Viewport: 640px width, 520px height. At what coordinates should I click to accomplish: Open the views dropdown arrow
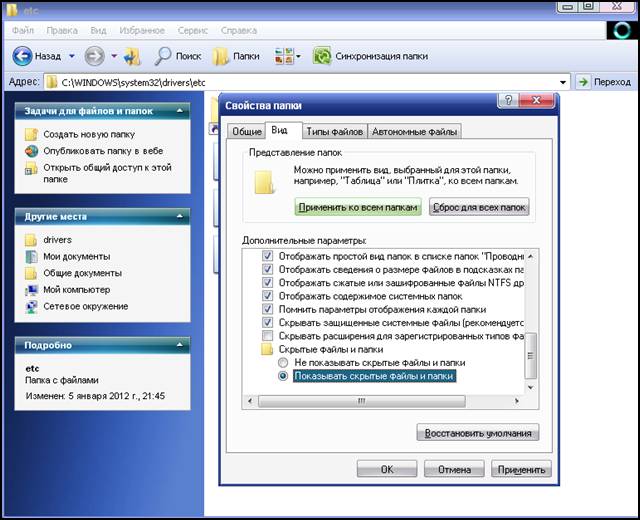pyautogui.click(x=298, y=56)
